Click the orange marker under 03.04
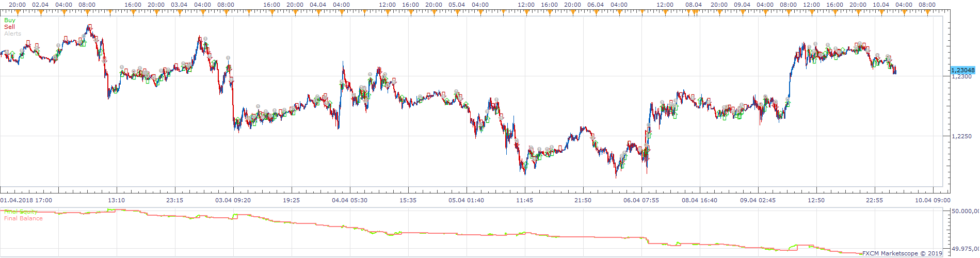Screen dimensions: 980x258 pos(179,12)
